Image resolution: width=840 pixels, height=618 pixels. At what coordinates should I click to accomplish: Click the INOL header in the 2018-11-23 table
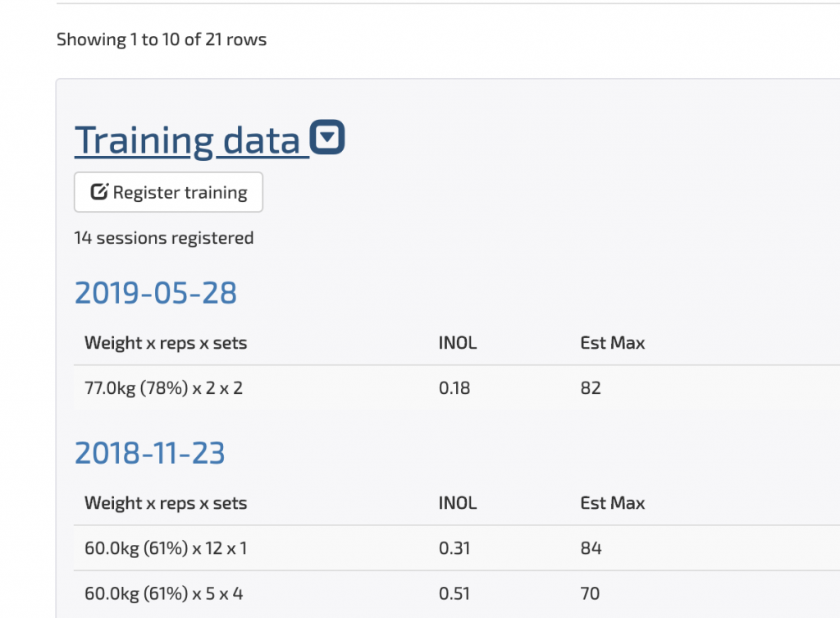point(458,503)
